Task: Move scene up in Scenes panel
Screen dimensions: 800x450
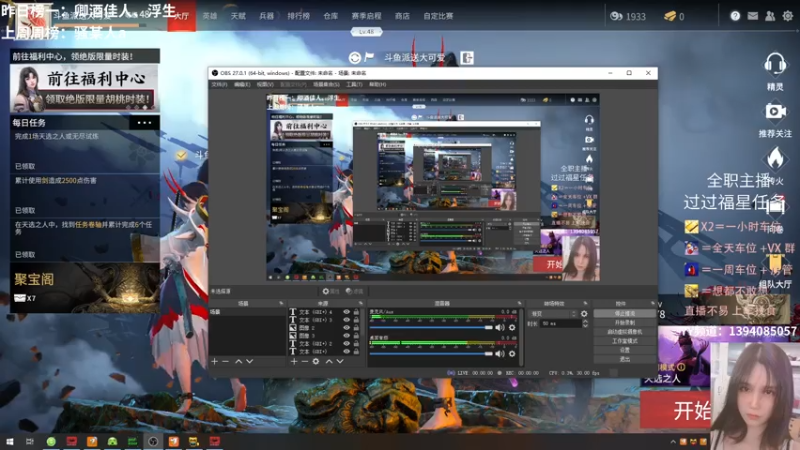Action: point(238,361)
